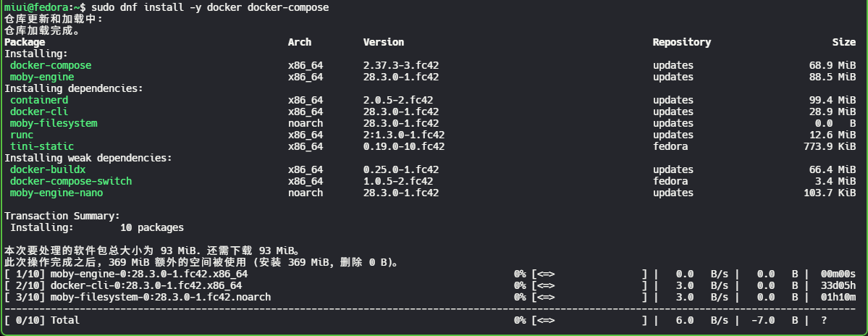Viewport: 868px width, 336px height.
Task: Click the Arch column header
Action: [300, 42]
